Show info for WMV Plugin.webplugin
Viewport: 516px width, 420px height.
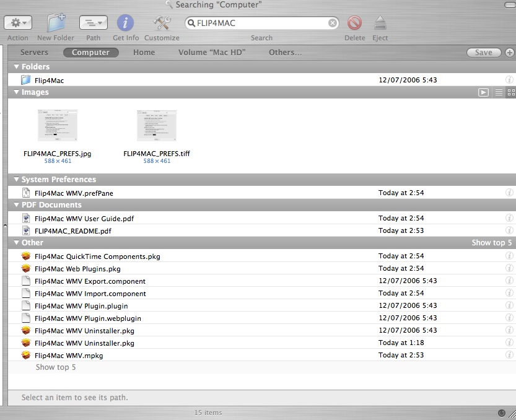click(509, 318)
